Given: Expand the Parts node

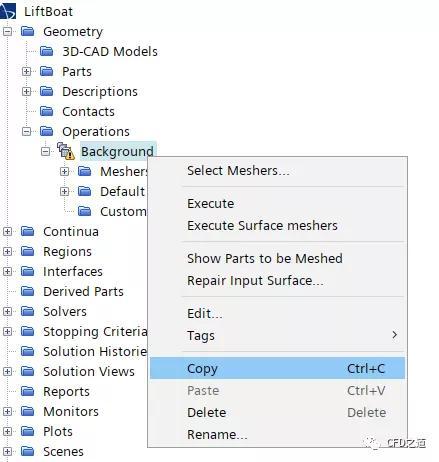Looking at the screenshot, I should 26,72.
